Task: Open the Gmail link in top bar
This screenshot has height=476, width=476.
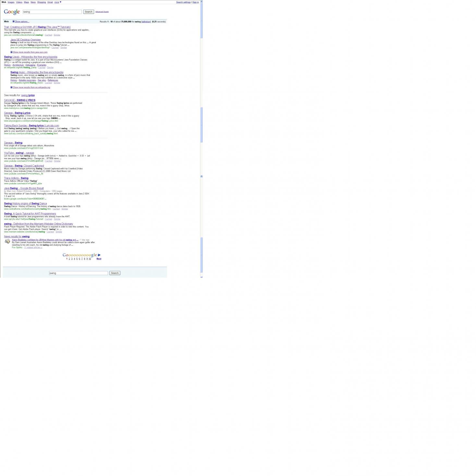Action: [50, 2]
